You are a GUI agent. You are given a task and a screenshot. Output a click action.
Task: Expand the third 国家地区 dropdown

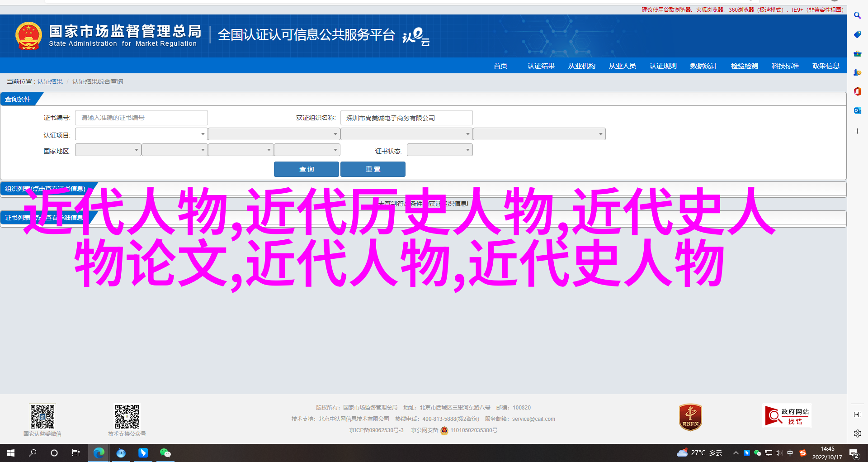pos(241,150)
